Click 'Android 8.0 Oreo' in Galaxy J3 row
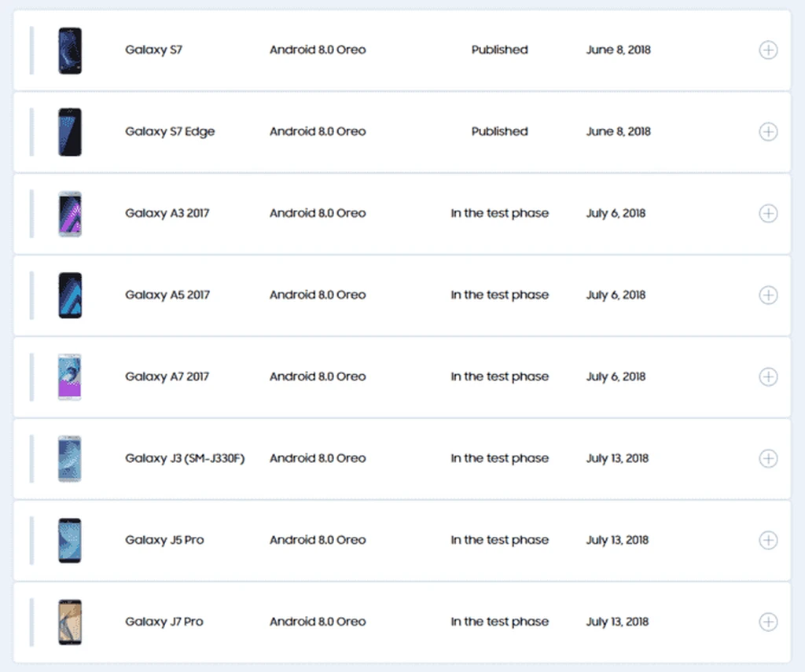The image size is (805, 672). [318, 458]
